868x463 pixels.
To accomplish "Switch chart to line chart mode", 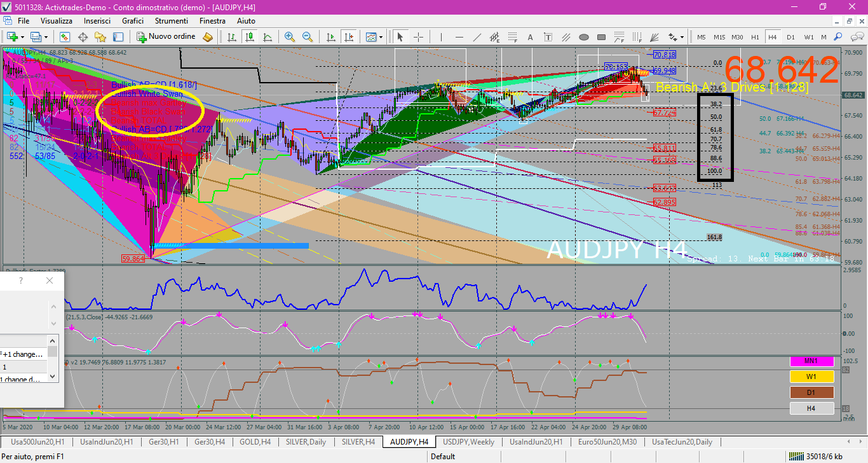I will [x=268, y=37].
